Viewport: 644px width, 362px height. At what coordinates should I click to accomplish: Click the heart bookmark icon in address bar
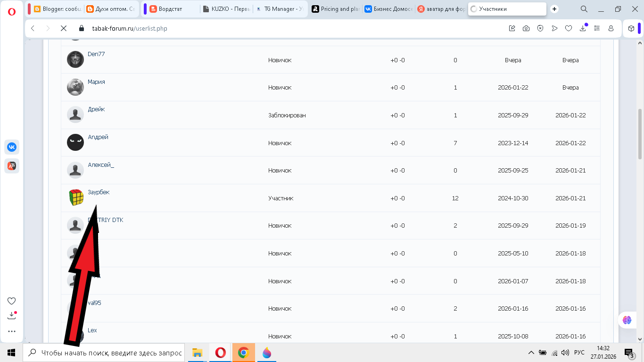coord(569,28)
